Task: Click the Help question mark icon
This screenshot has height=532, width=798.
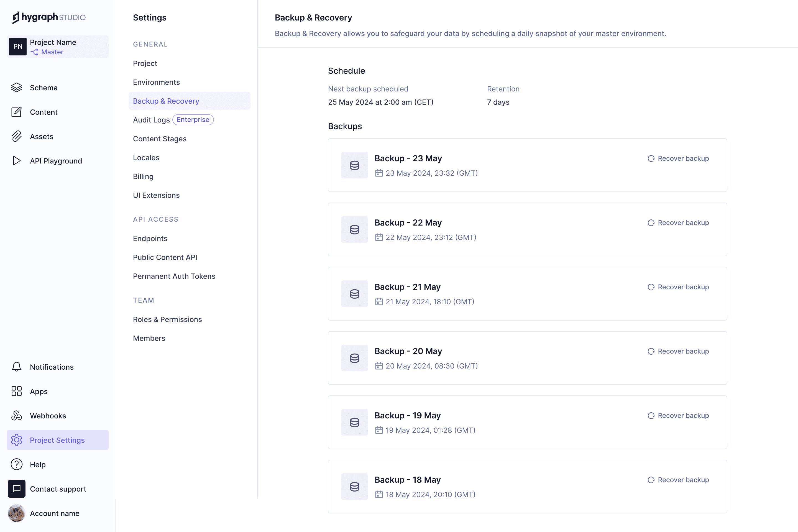Action: click(16, 464)
